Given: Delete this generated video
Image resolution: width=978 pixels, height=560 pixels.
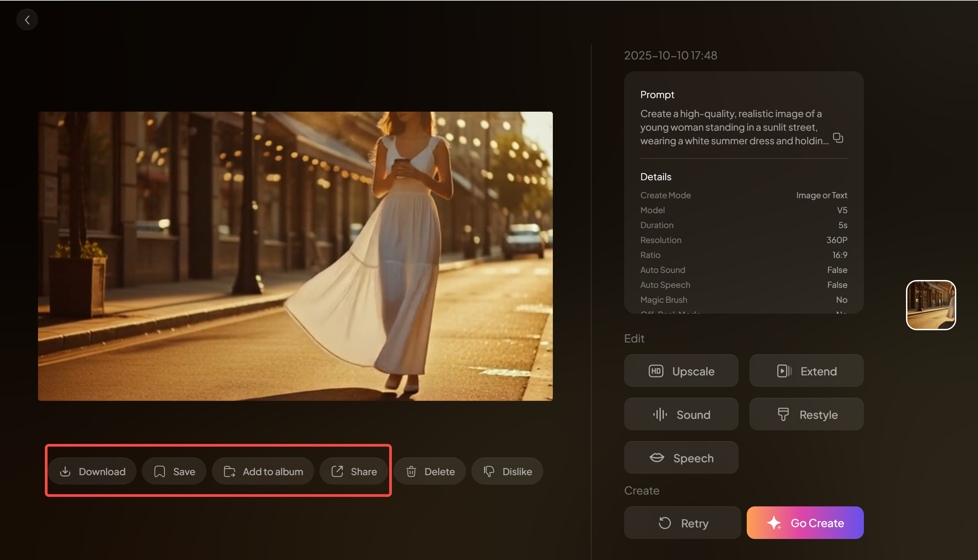Looking at the screenshot, I should [429, 471].
